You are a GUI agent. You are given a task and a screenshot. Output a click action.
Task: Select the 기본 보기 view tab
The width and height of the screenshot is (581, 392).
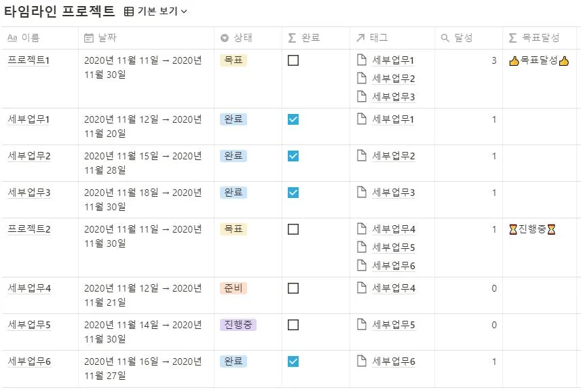pos(153,11)
